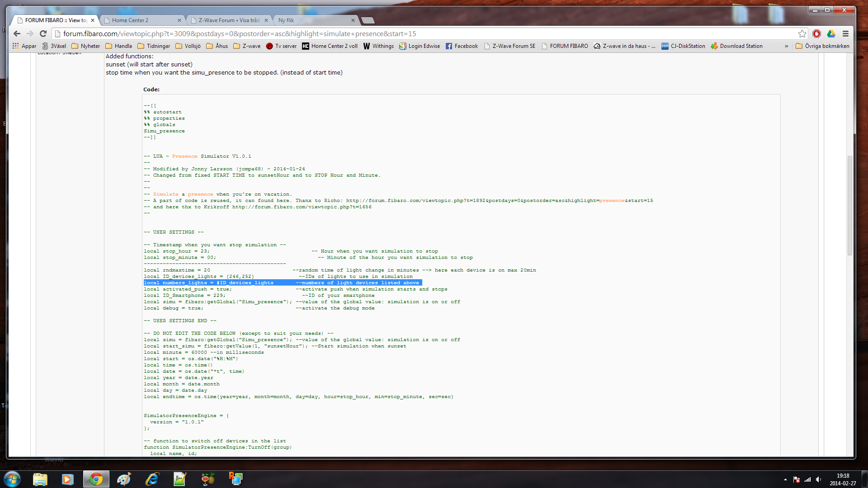Click the 'local rndmaxtime = 20' line
The image size is (868, 488).
pyautogui.click(x=177, y=270)
